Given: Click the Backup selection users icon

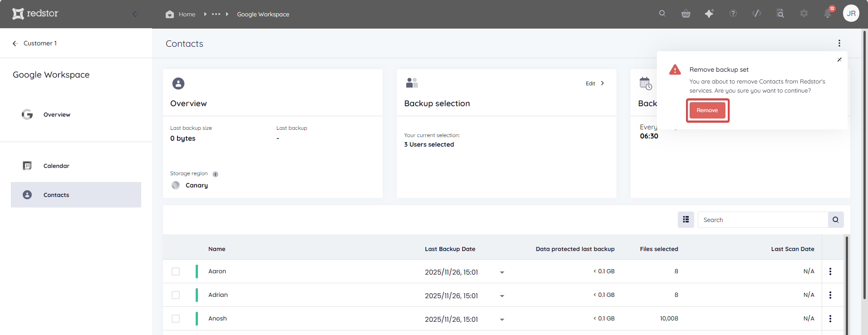Looking at the screenshot, I should click(x=412, y=83).
